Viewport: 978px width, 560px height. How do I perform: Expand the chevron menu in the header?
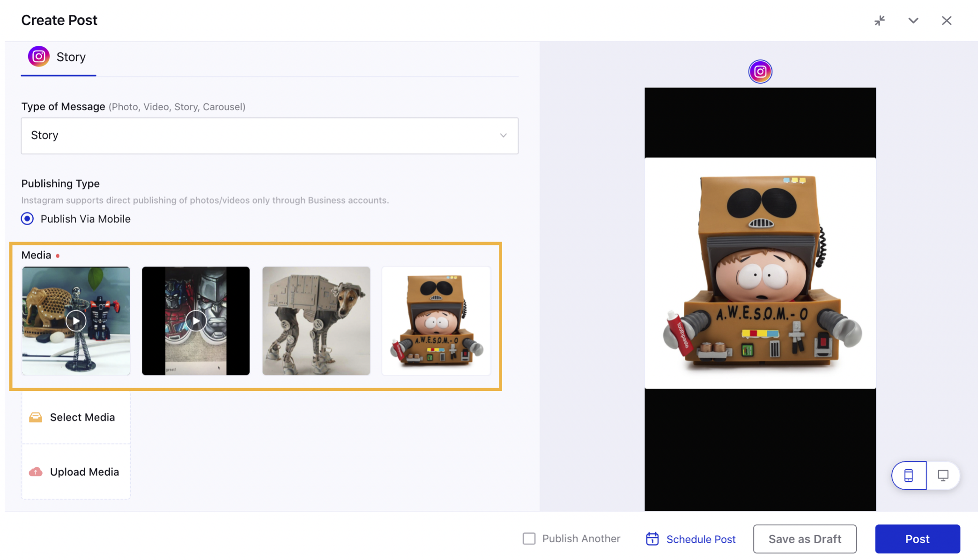point(913,21)
